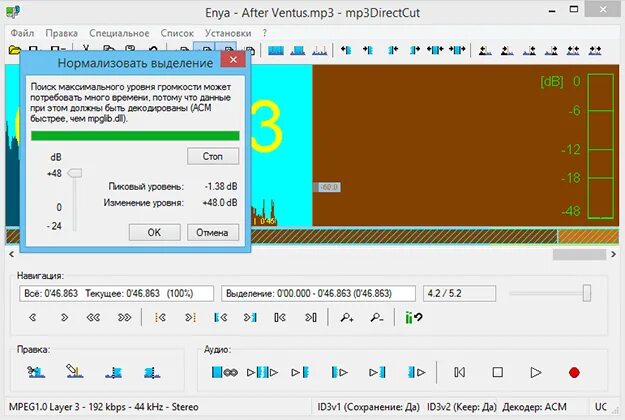Click the eraser edit icon under Правка
The image size is (625, 420).
74,371
